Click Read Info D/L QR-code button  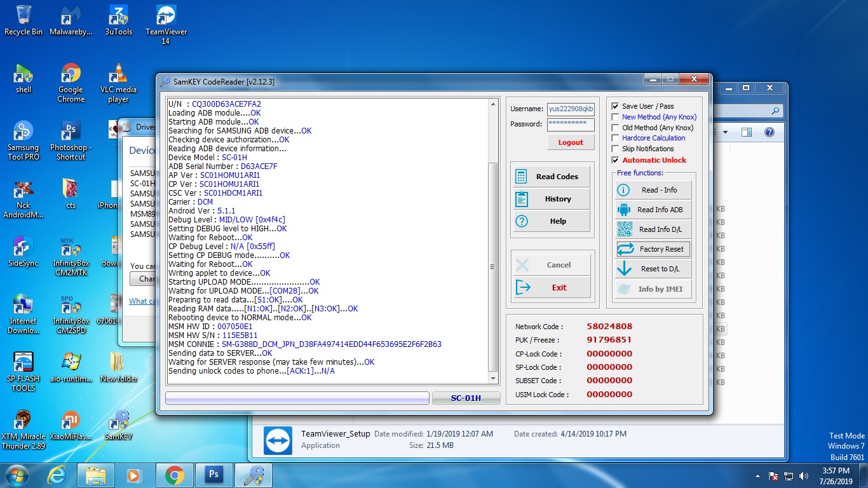tap(653, 229)
